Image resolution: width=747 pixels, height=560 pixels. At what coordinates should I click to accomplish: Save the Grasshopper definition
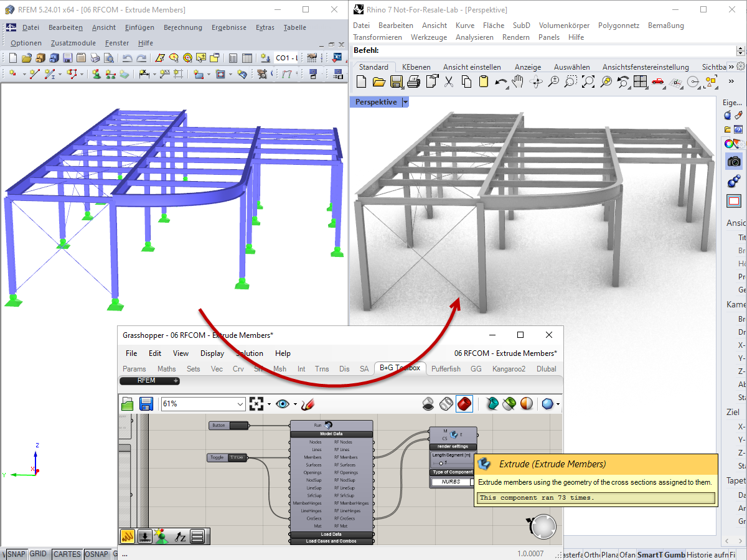pyautogui.click(x=146, y=403)
